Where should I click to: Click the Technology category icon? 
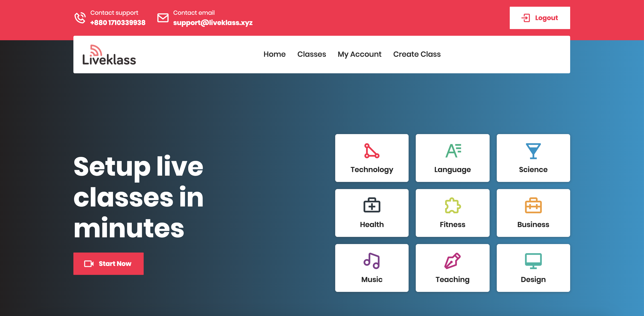point(371,151)
